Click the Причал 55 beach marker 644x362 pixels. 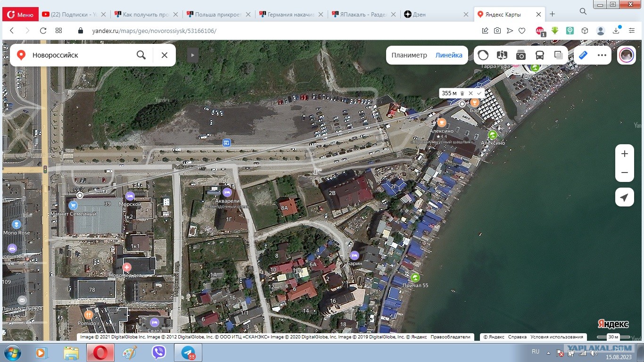415,277
